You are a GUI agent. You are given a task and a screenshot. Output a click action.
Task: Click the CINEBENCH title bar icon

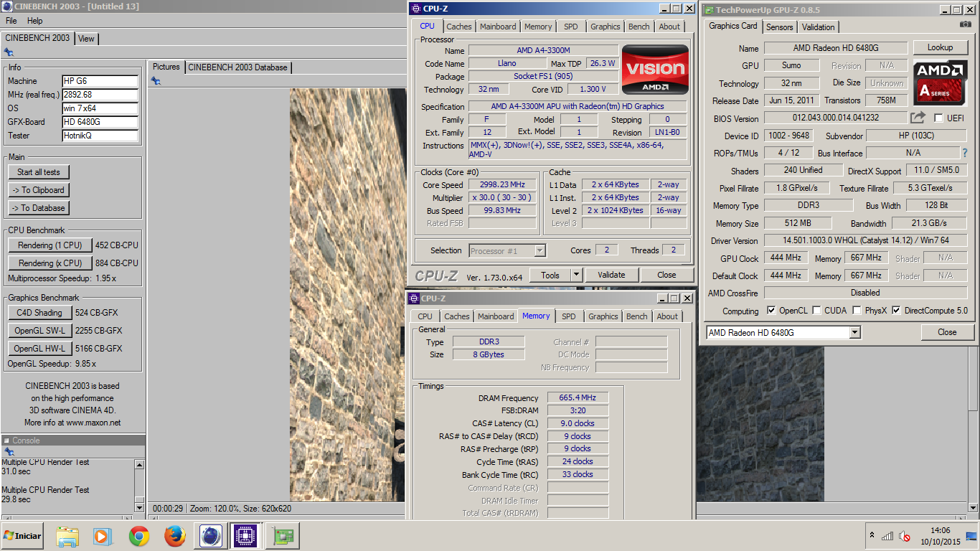point(7,6)
